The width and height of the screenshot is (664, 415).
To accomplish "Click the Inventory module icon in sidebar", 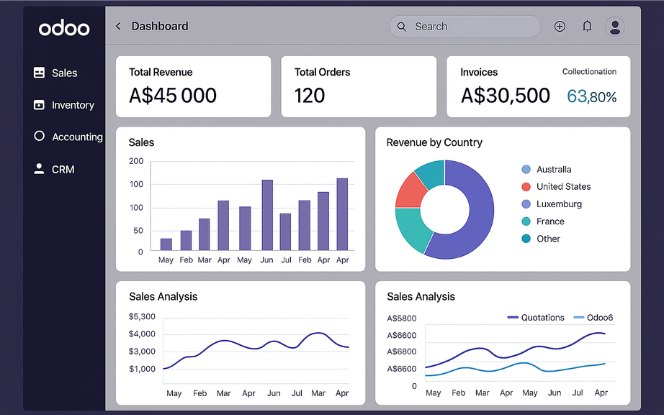I will 39,105.
